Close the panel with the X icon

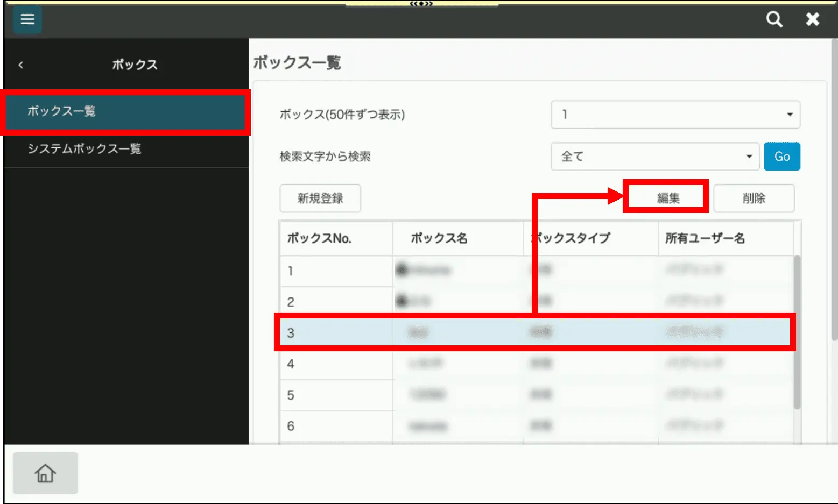click(812, 20)
